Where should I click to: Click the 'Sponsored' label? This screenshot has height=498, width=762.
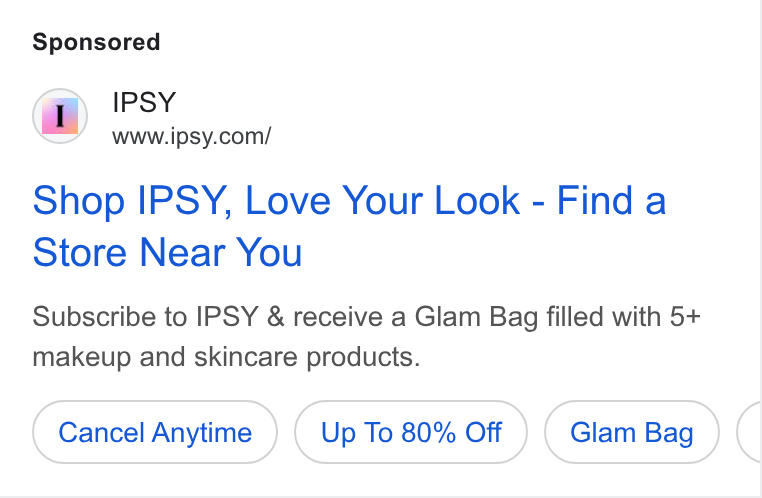tap(96, 42)
